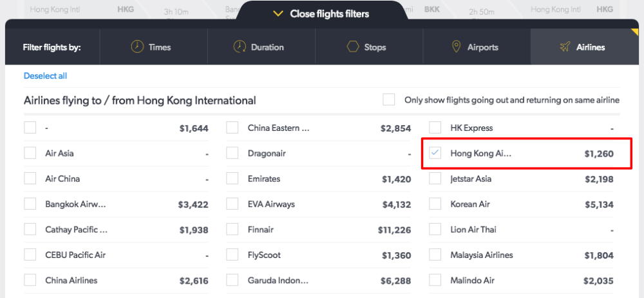Click the hexagon Stops icon
This screenshot has width=644, height=298.
(x=353, y=47)
